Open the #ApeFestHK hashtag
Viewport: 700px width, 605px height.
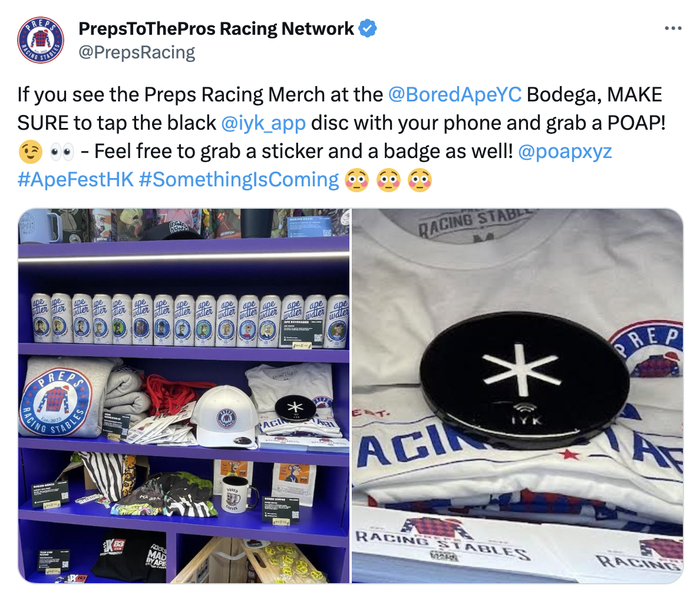click(x=75, y=180)
